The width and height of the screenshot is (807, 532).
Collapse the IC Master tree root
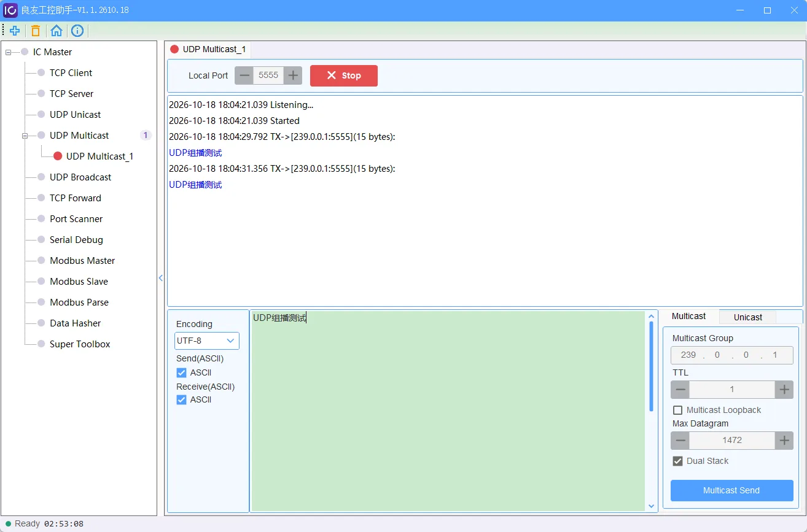tap(9, 52)
